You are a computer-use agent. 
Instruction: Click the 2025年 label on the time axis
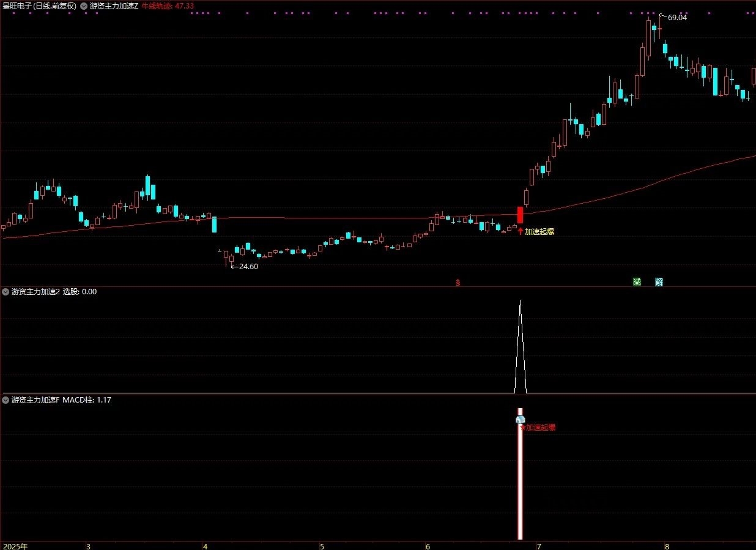click(15, 546)
